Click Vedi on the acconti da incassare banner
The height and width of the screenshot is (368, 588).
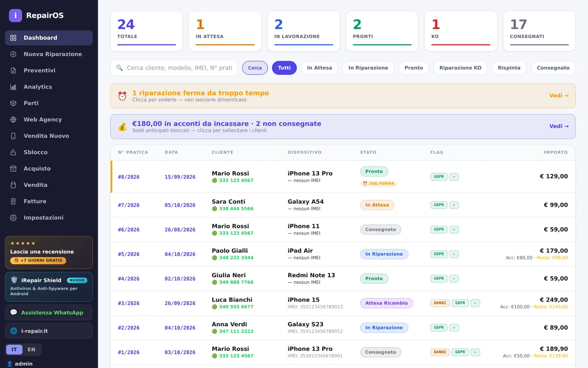[559, 126]
